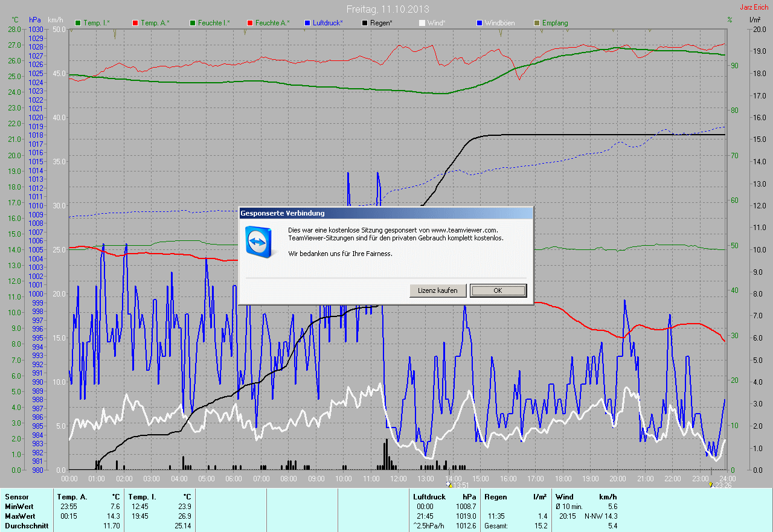This screenshot has height=532, width=773.
Task: Click the wind average value 5.4
Action: [612, 526]
